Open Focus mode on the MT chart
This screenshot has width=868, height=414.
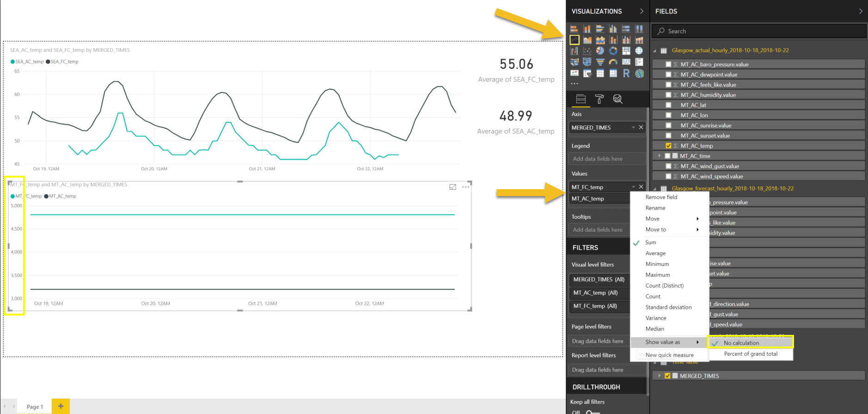452,187
